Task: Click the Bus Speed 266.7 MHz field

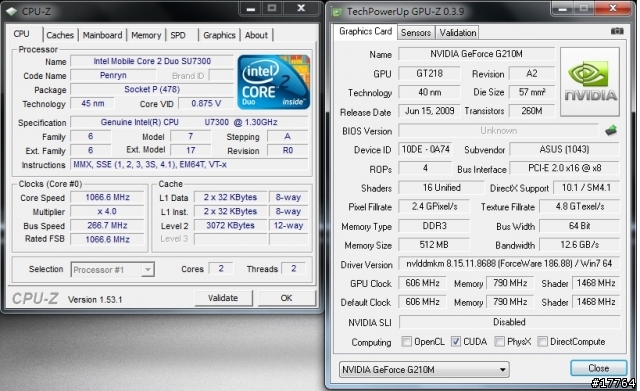Action: (107, 225)
